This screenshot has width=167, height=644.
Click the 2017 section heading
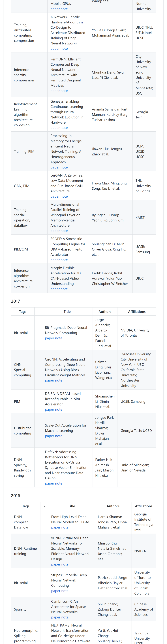tap(15, 301)
